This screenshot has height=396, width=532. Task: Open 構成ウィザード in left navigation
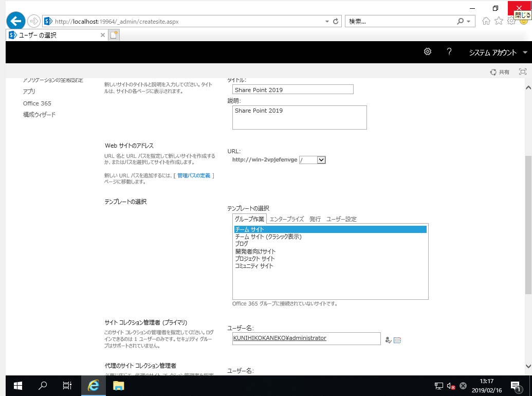(x=39, y=114)
